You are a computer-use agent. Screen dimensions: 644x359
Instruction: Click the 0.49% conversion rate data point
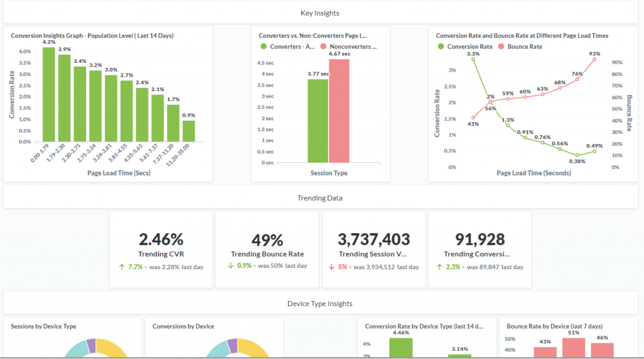594,151
